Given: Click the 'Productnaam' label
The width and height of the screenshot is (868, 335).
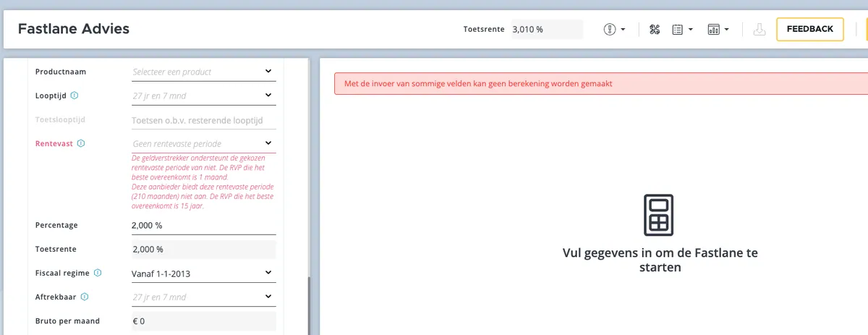Looking at the screenshot, I should point(61,72).
